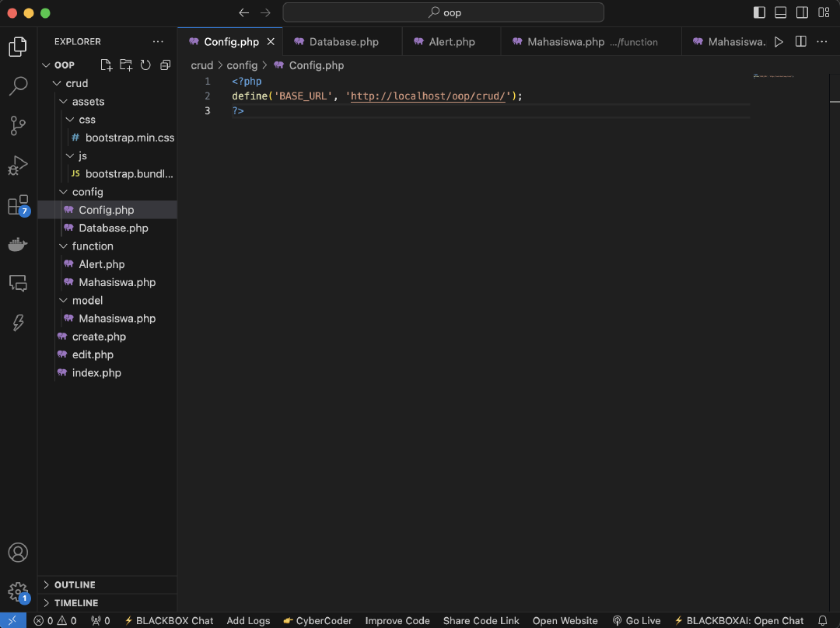Open BLACKBOX Chat from the status bar
The height and width of the screenshot is (628, 840).
pyautogui.click(x=169, y=620)
